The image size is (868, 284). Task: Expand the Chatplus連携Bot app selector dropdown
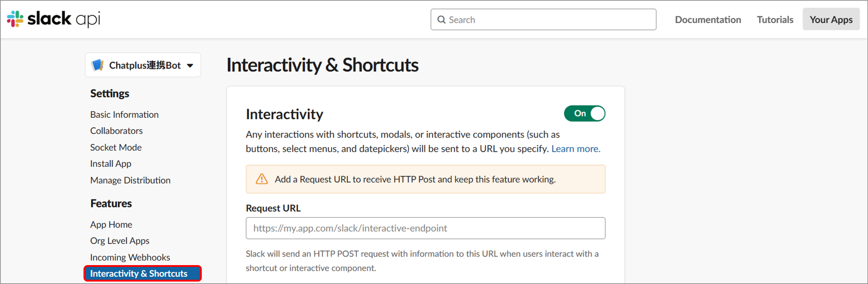point(143,65)
